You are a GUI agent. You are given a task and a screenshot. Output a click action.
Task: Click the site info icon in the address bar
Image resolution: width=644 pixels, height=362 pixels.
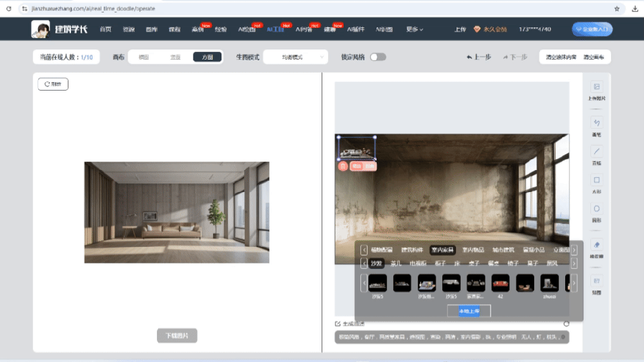click(x=24, y=8)
